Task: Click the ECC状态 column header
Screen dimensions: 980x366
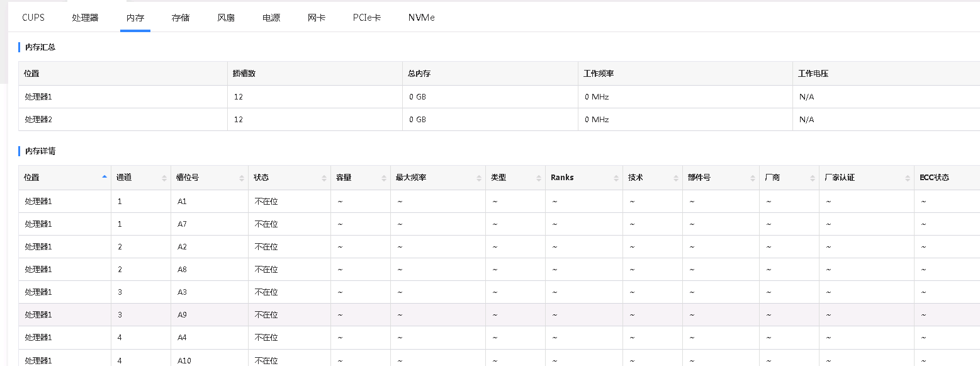Action: point(934,178)
